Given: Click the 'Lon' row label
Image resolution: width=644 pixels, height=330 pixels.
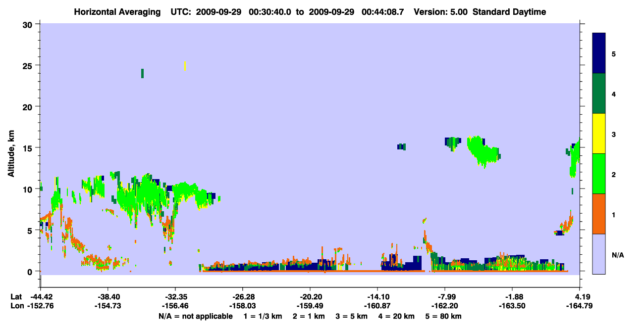Looking at the screenshot, I should click(x=16, y=306).
